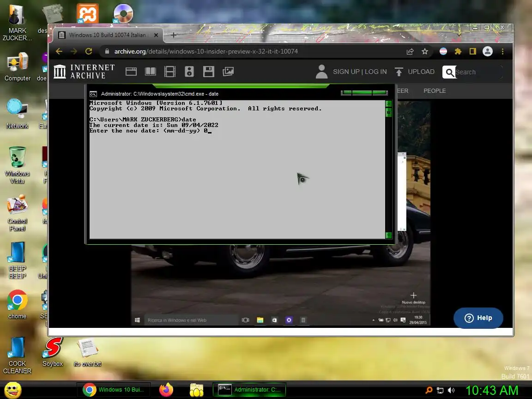532x399 pixels.
Task: Switch to Chrome Windows 10 Build taskbar item
Action: point(114,389)
